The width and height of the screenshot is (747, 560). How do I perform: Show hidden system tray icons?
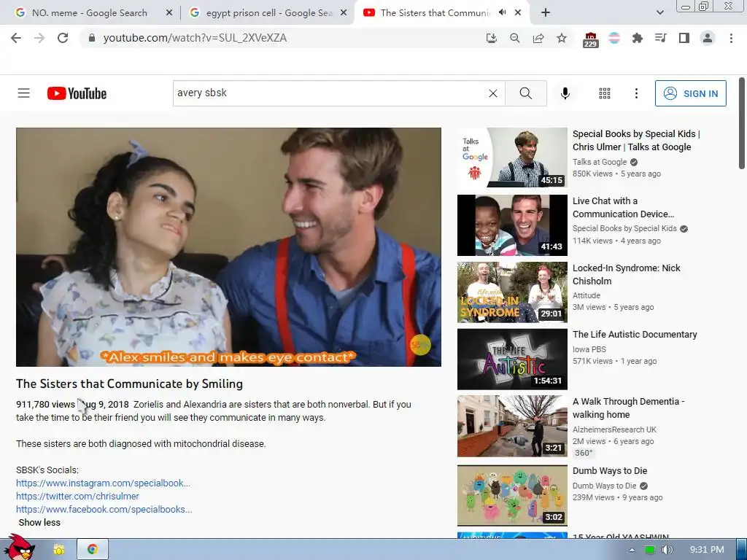point(632,550)
